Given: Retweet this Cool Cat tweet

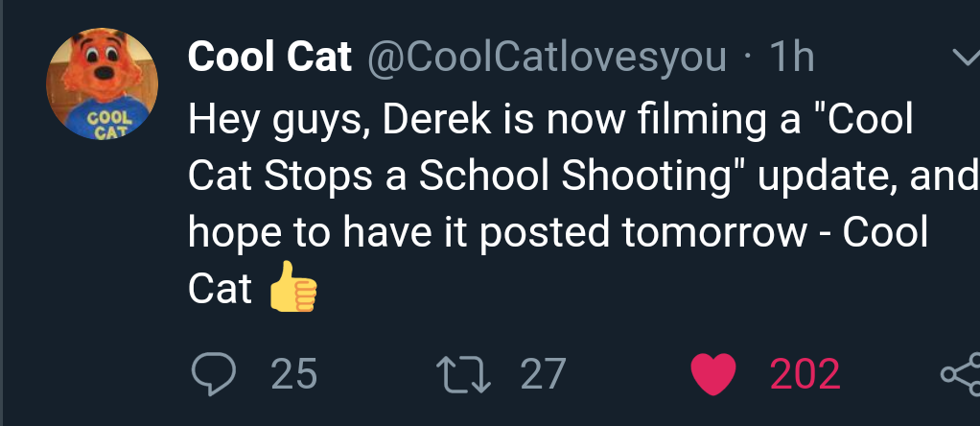Looking at the screenshot, I should (x=463, y=373).
